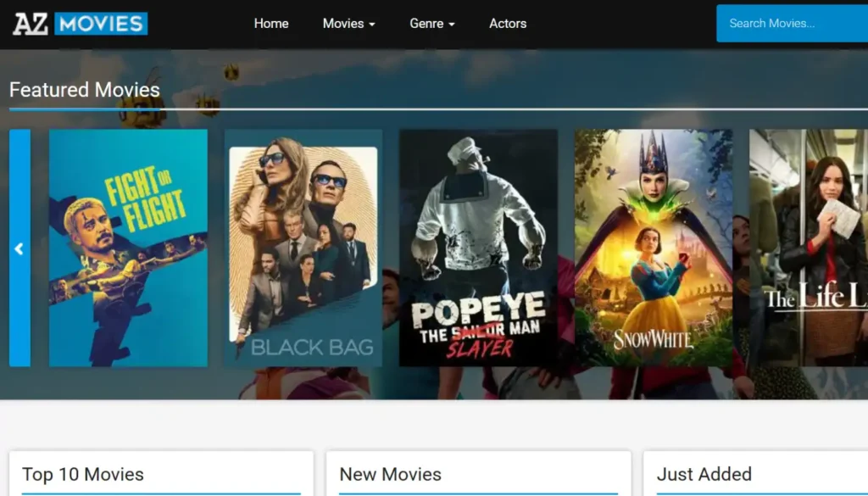
Task: Open the Black Bag movie poster
Action: pyautogui.click(x=303, y=248)
